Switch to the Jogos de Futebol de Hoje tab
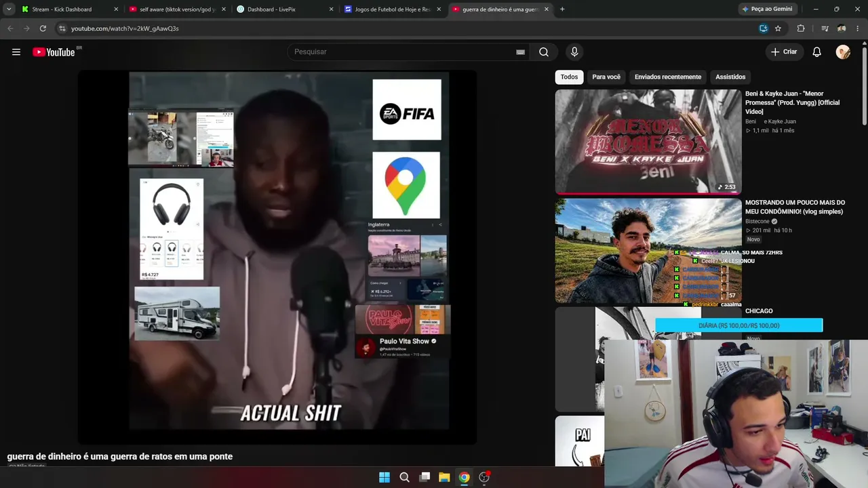 (393, 9)
